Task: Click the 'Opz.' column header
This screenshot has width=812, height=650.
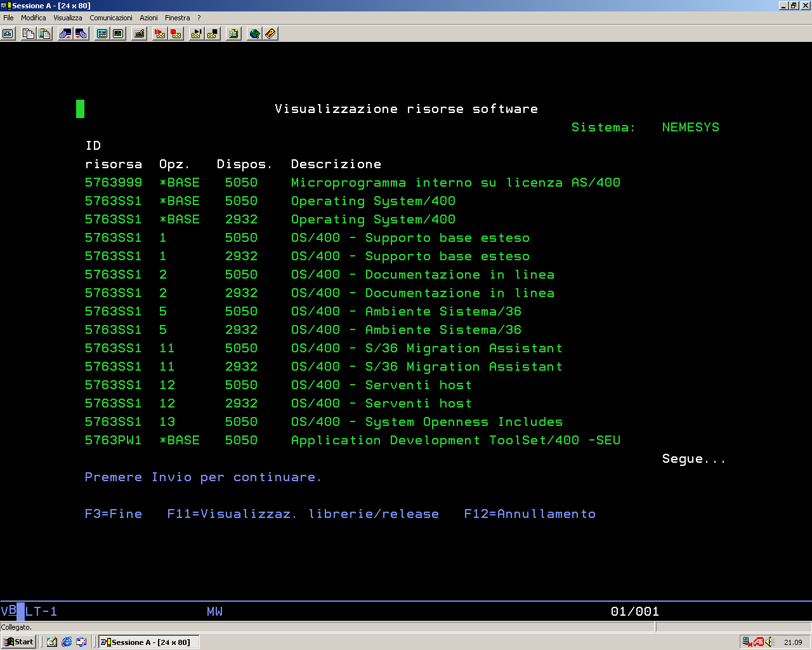Action: point(174,164)
